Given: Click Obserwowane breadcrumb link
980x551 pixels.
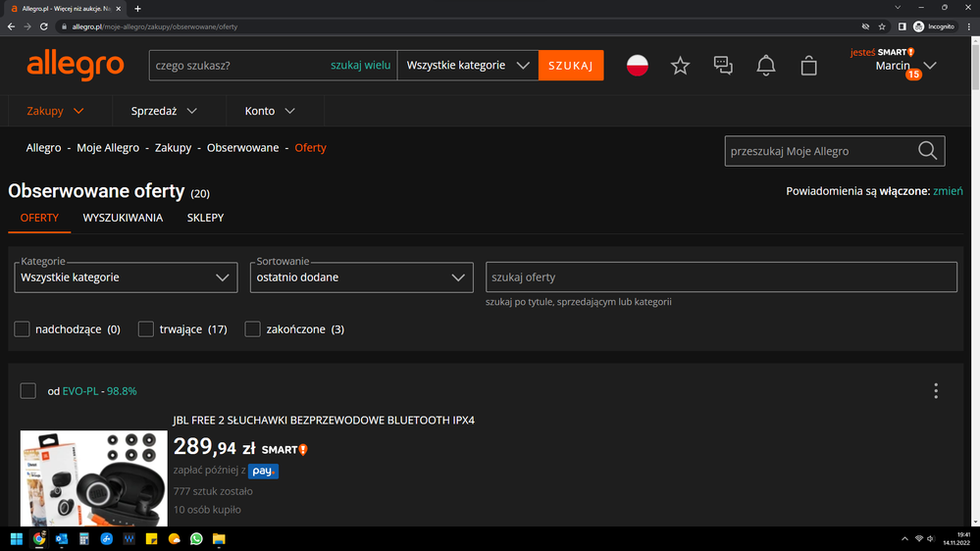Looking at the screenshot, I should tap(242, 148).
